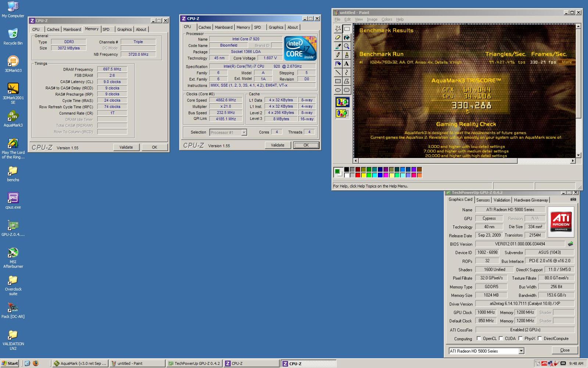Click Validate in the CPU-Z processor window
The width and height of the screenshot is (588, 368).
277,145
